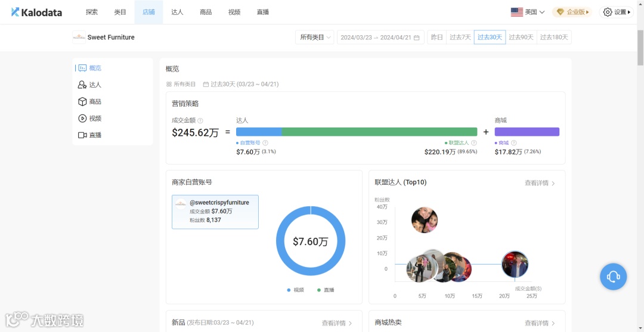Open the 类目 menu

(120, 13)
